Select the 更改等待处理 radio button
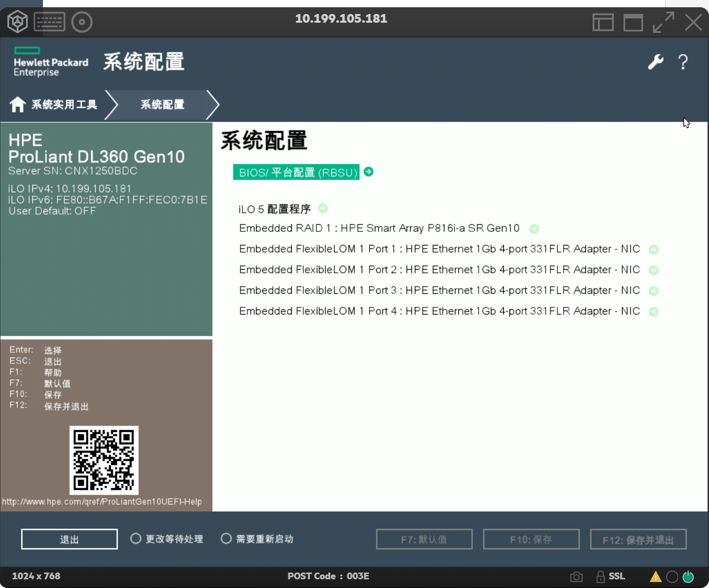709x588 pixels. click(136, 539)
